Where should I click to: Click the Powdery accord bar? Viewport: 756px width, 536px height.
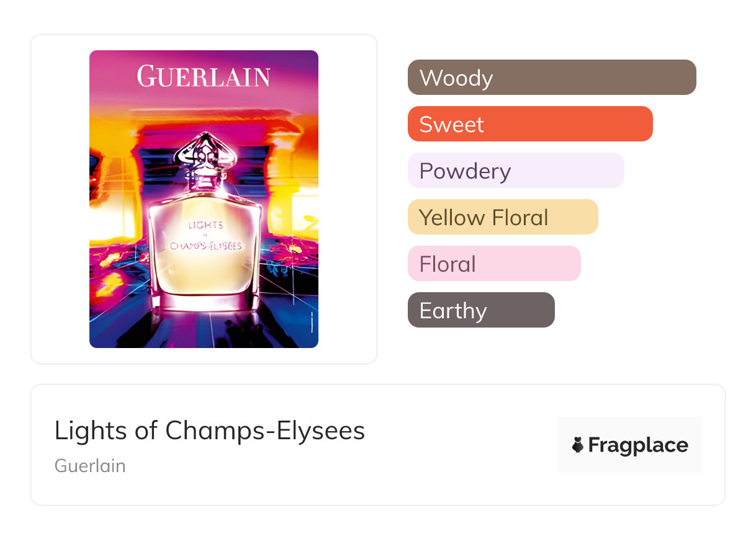516,171
